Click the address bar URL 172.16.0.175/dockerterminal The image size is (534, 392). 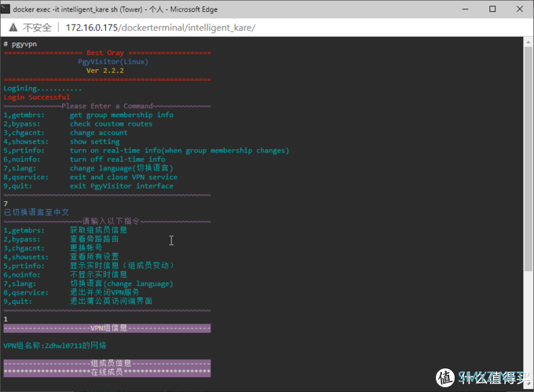160,27
